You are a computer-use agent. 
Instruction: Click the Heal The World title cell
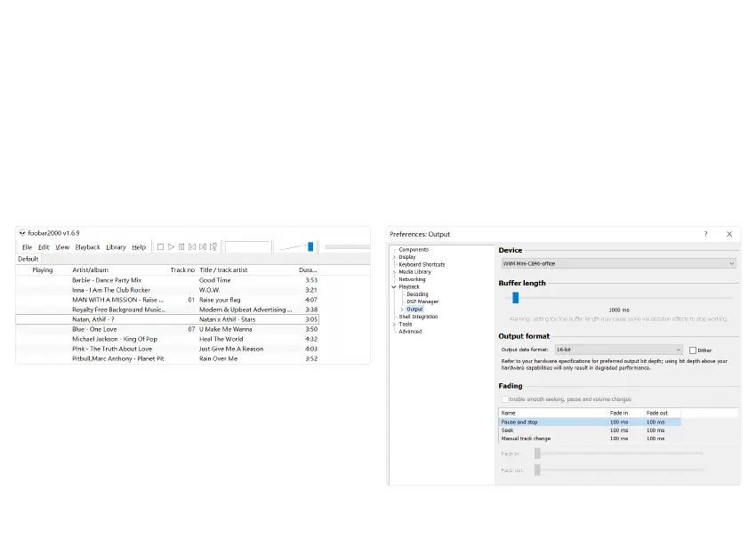[221, 339]
